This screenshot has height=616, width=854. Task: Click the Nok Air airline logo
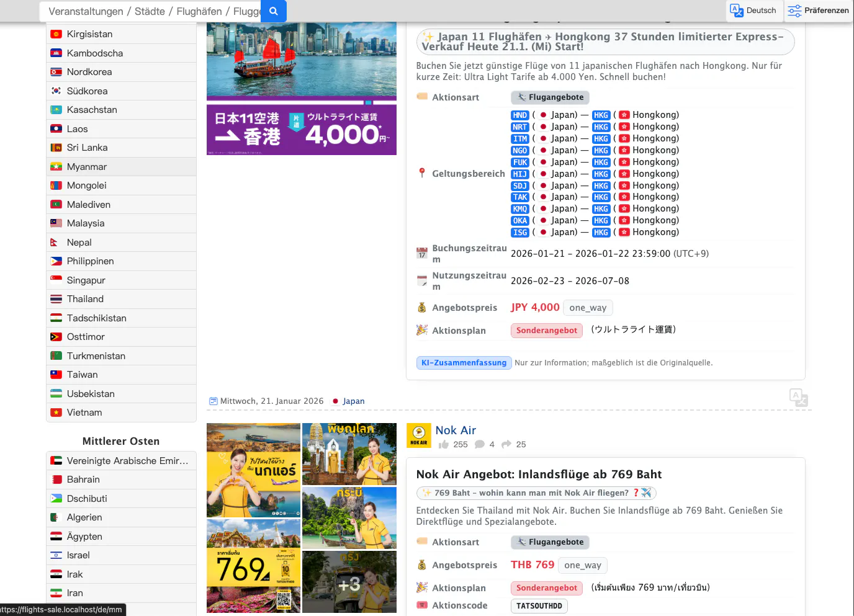[419, 435]
